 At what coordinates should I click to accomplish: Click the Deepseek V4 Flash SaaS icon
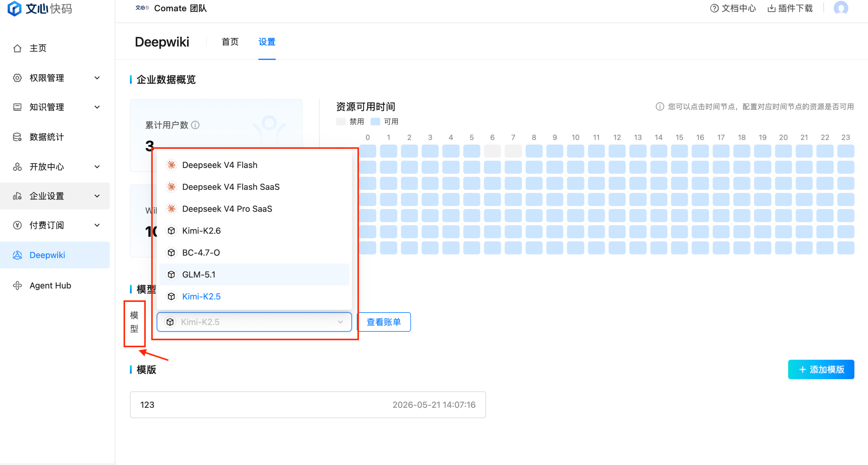click(x=171, y=187)
